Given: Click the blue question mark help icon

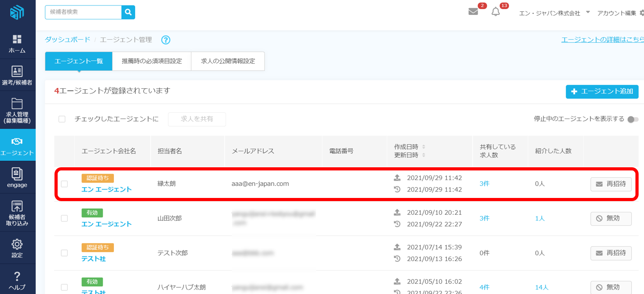Looking at the screenshot, I should point(166,40).
